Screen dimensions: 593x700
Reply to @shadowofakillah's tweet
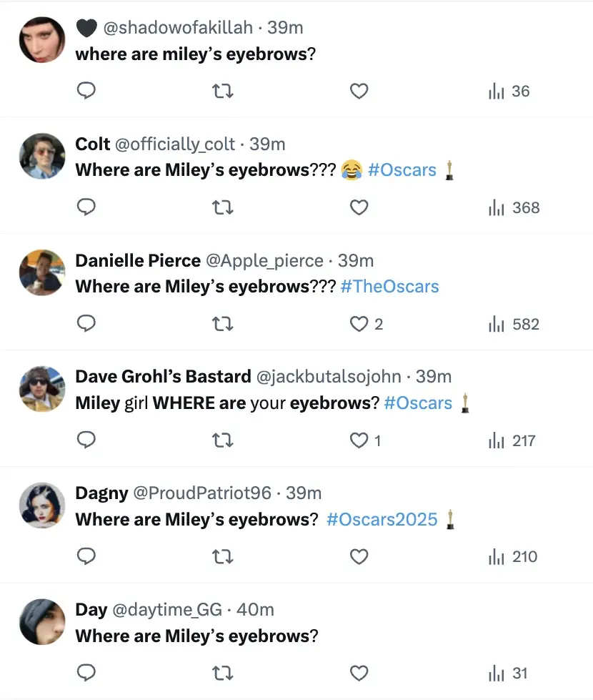click(86, 92)
